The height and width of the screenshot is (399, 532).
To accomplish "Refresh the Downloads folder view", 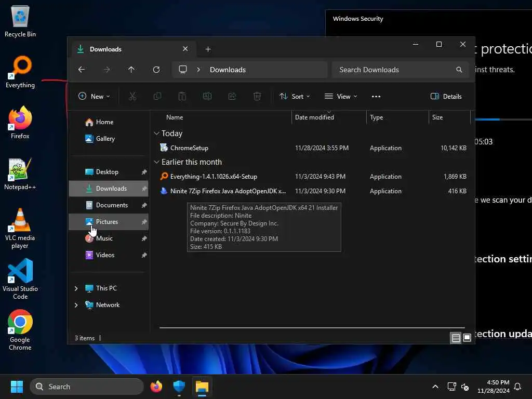I will 156,70.
